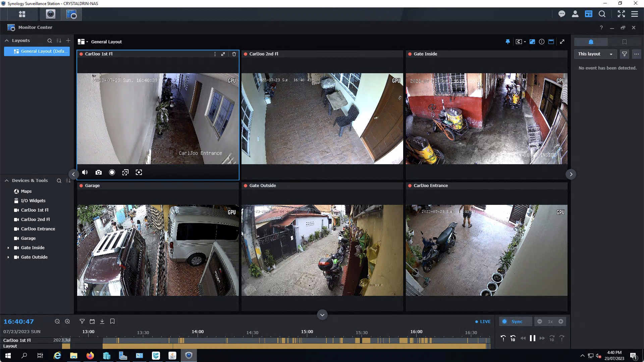Open the This layout dropdown

coord(595,54)
